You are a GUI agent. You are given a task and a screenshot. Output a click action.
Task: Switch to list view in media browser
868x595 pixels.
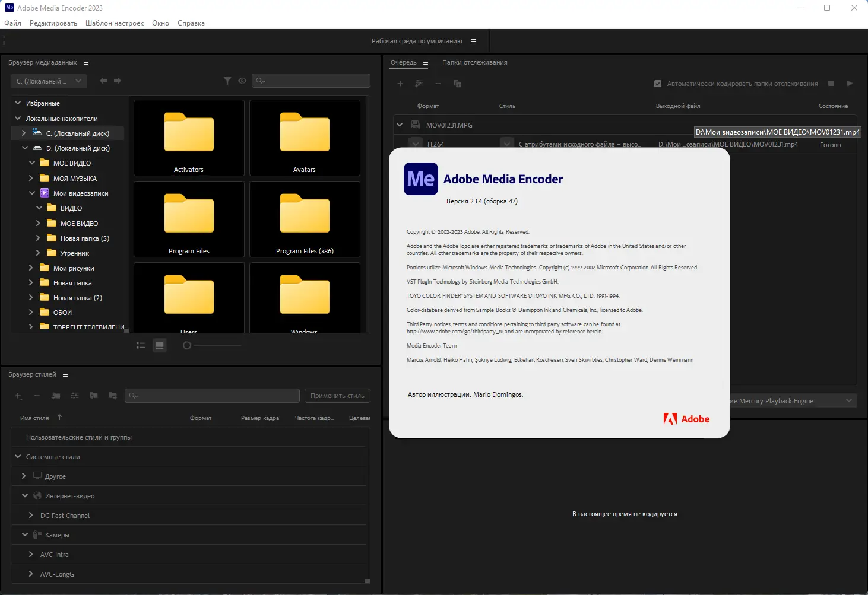click(141, 345)
